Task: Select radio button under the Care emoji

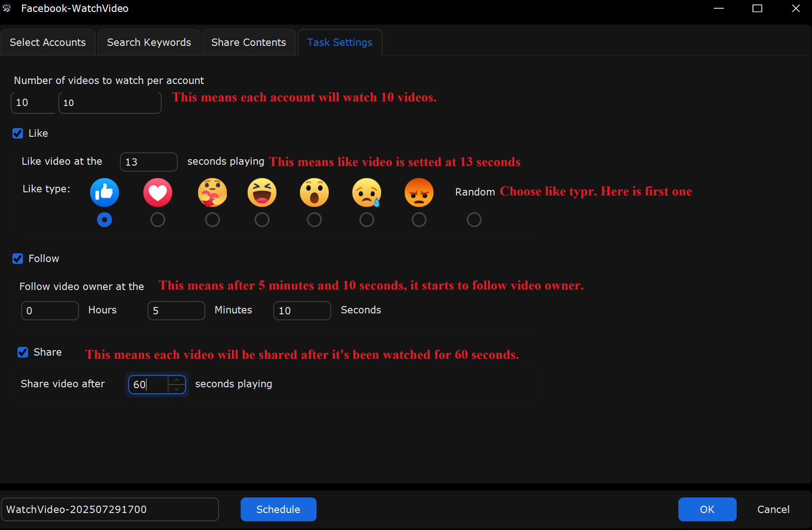Action: pos(212,220)
